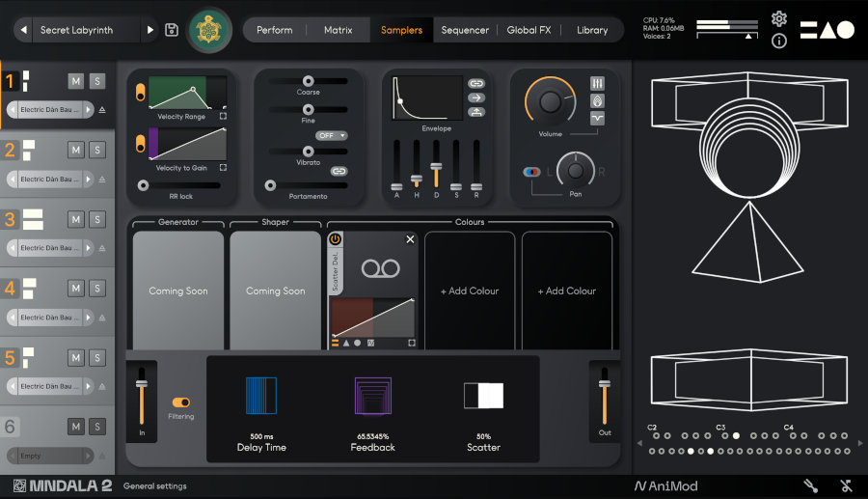Click the turtle logo icon
This screenshot has height=499, width=868.
click(203, 30)
